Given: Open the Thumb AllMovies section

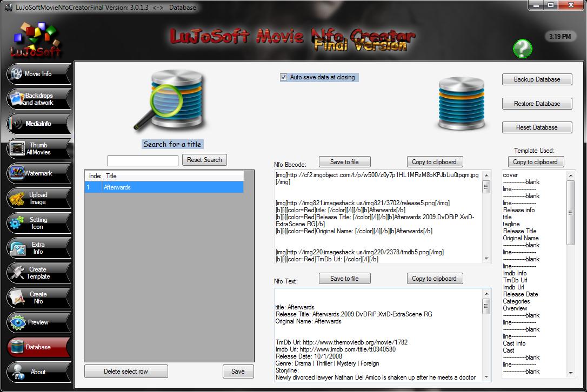Looking at the screenshot, I should pyautogui.click(x=38, y=148).
